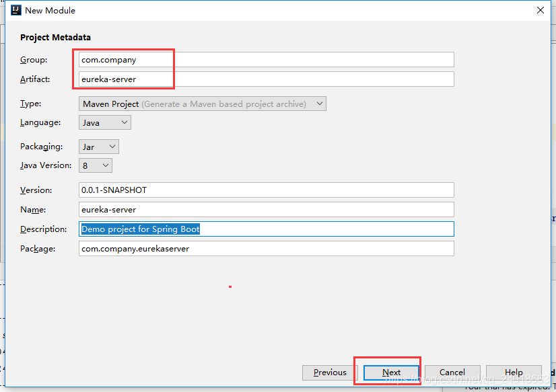Screen dimensions: 556x392
Task: Open the Packaging dropdown showing Jar
Action: point(98,147)
